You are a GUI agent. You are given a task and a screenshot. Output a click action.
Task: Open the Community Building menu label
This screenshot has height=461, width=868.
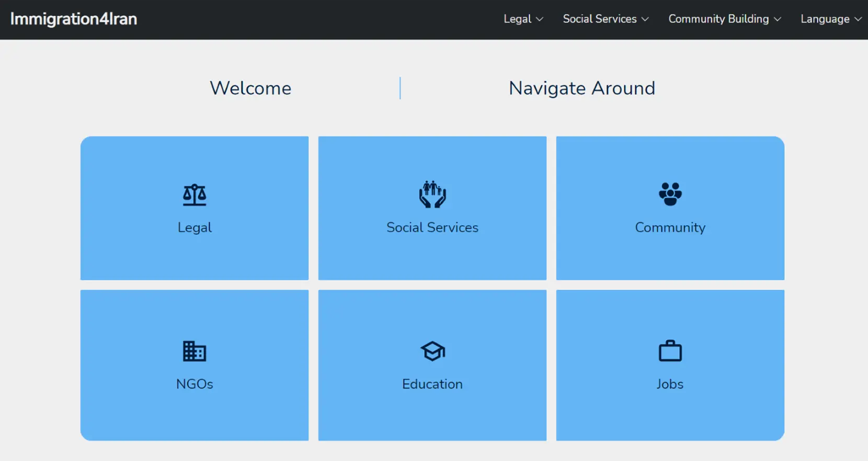718,19
